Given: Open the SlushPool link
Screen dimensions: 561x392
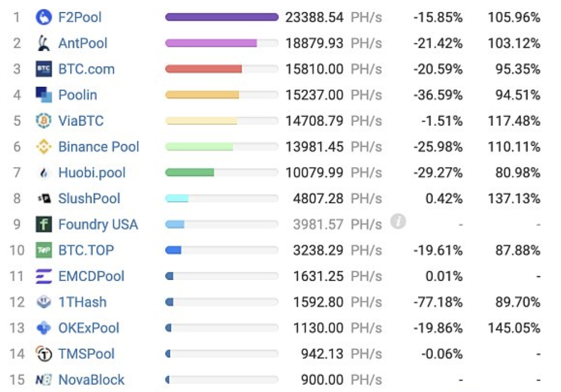Looking at the screenshot, I should [89, 198].
